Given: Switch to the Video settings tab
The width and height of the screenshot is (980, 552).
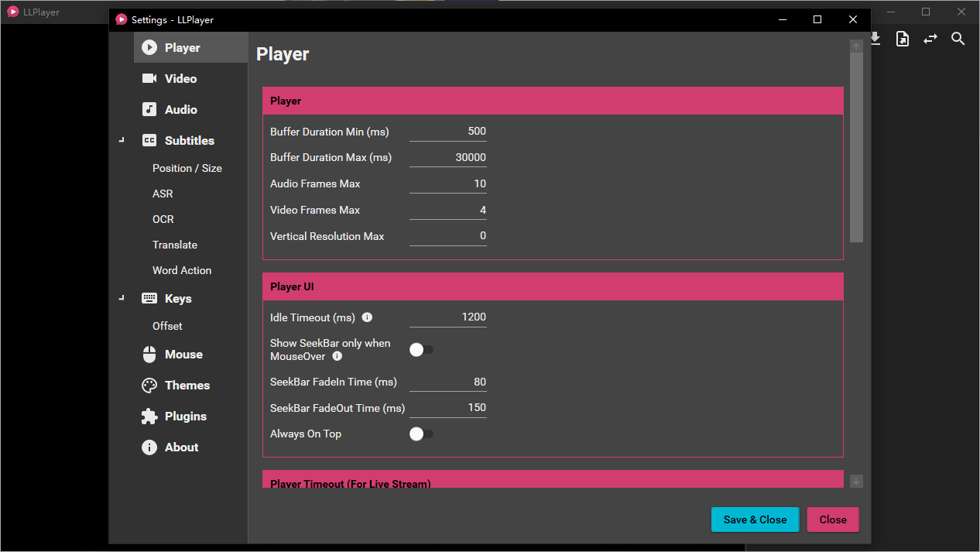Looking at the screenshot, I should click(x=180, y=79).
